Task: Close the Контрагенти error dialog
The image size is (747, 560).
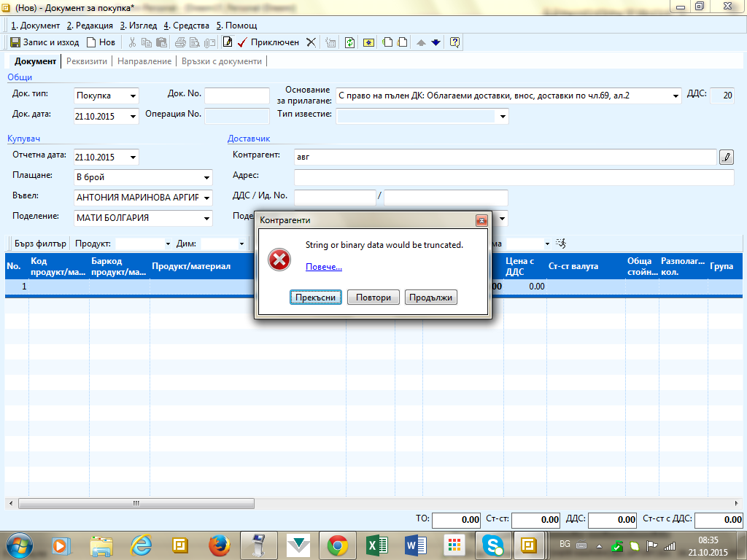Action: [481, 220]
